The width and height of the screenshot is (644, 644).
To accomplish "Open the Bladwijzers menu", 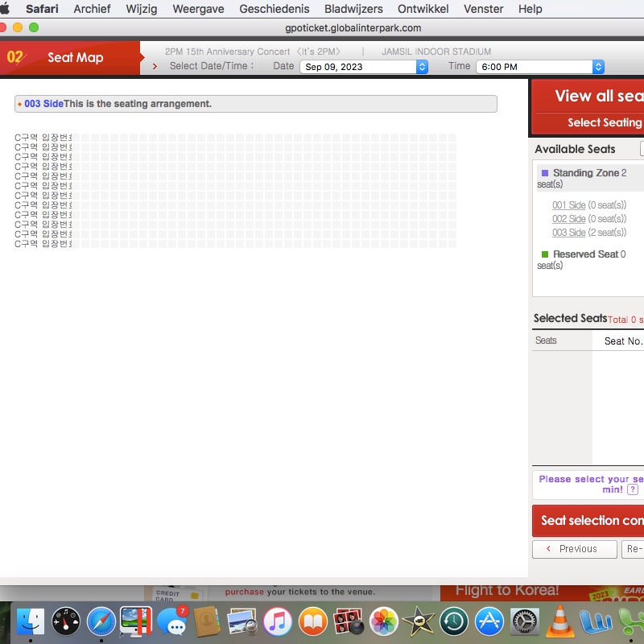I will (353, 9).
